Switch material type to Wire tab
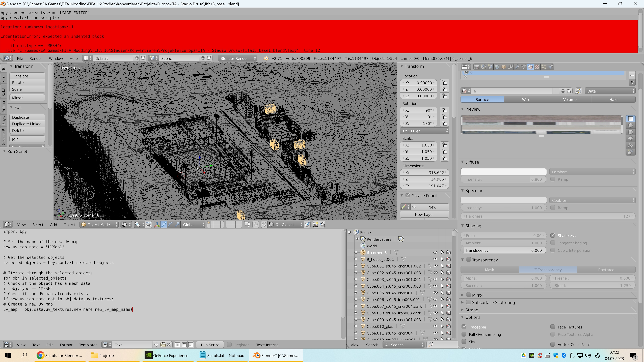Image resolution: width=644 pixels, height=362 pixels. point(526,99)
